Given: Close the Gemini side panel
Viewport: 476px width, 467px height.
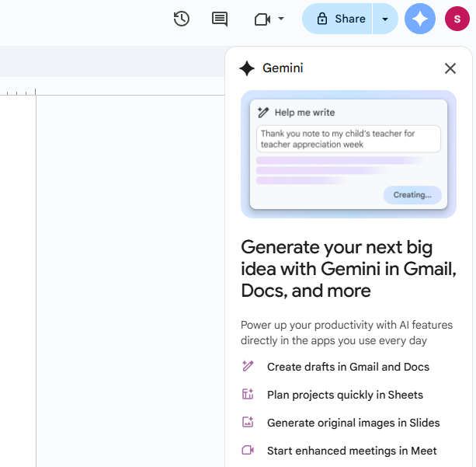Looking at the screenshot, I should (450, 68).
